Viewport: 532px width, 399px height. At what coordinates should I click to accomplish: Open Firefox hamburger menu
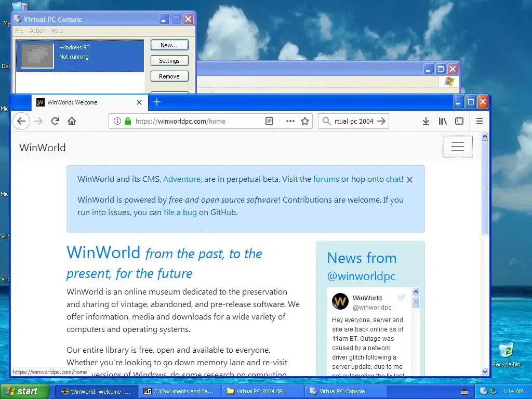pyautogui.click(x=480, y=121)
